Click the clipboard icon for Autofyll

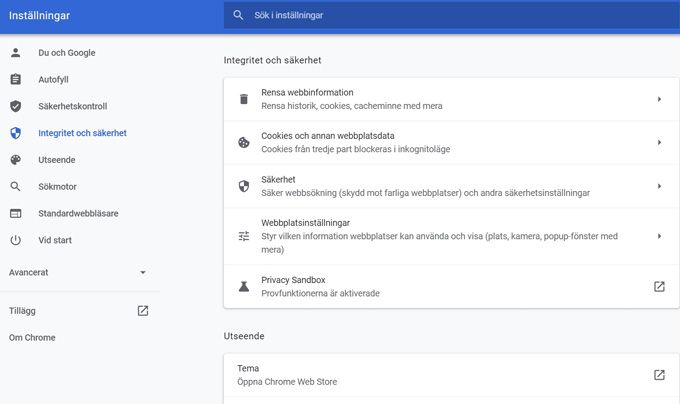[16, 79]
